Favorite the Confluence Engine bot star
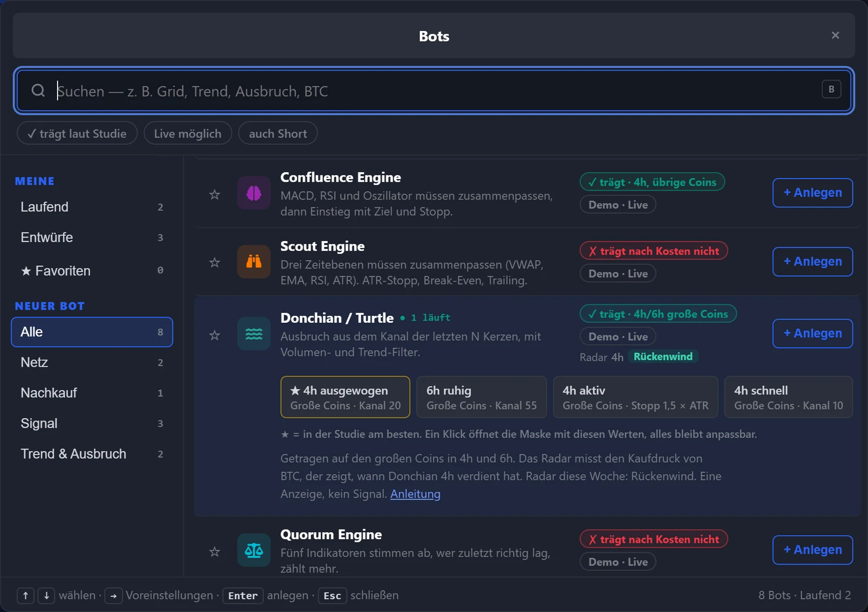 point(215,194)
